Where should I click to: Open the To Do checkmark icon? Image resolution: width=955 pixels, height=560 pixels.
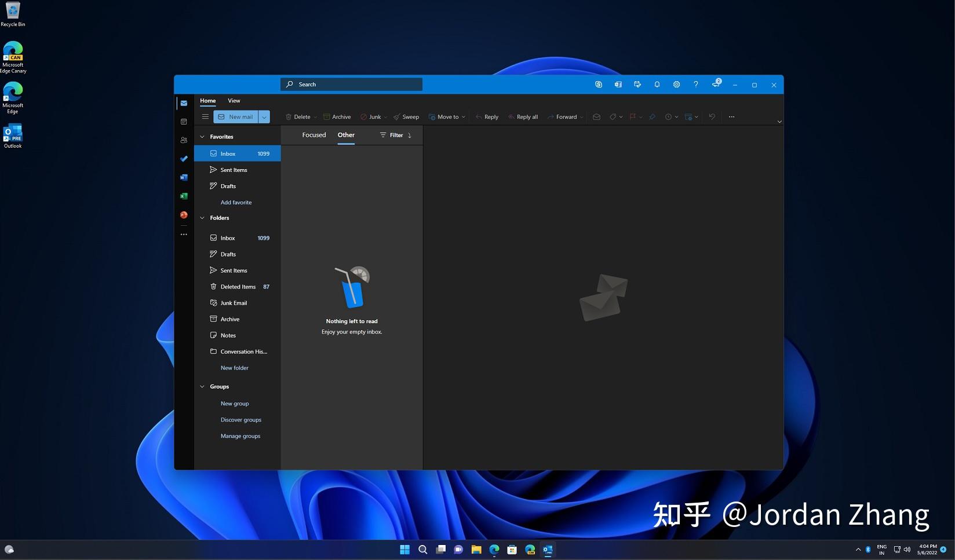click(x=184, y=159)
